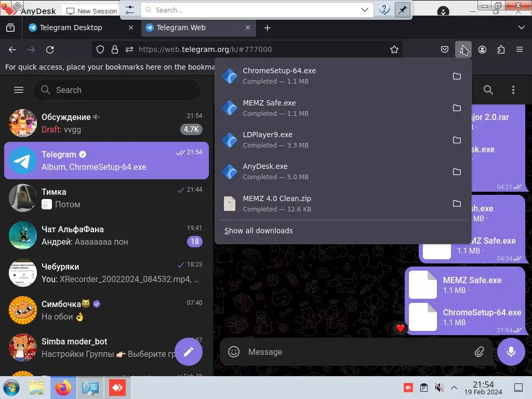Open AnyDesk from the taskbar
Viewport: 532px width, 399px height.
click(117, 388)
